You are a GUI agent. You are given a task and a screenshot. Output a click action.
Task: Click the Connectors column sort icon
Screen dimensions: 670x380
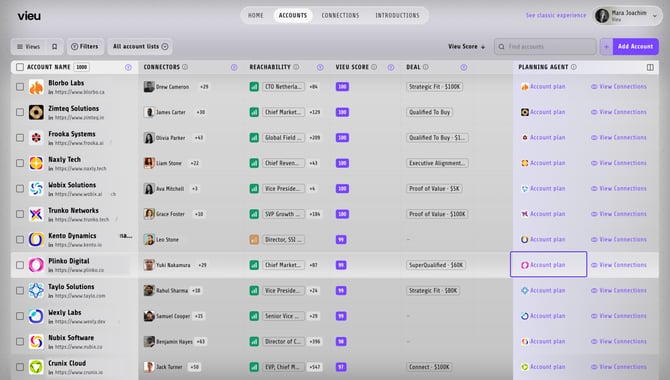coord(234,67)
